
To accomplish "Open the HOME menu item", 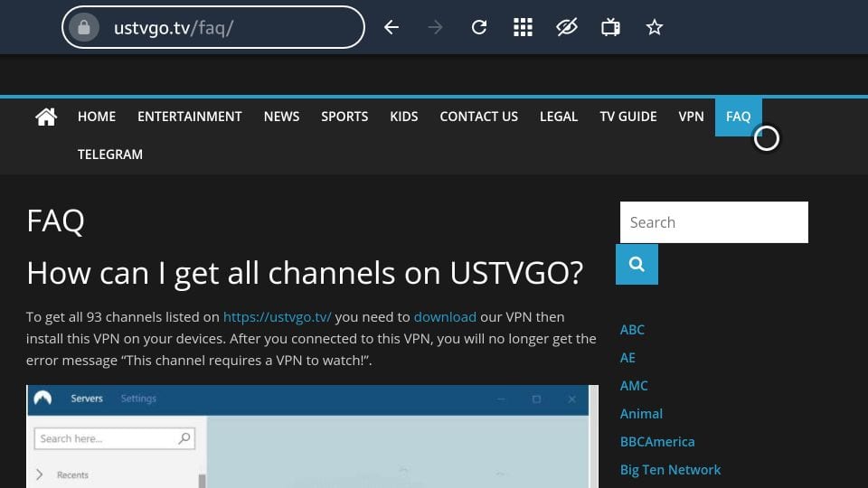I will (x=97, y=117).
